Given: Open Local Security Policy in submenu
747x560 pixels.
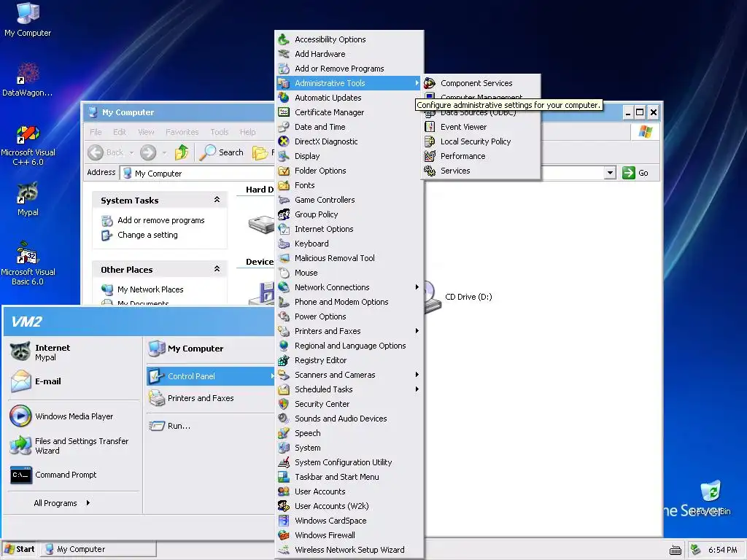Looking at the screenshot, I should point(481,141).
